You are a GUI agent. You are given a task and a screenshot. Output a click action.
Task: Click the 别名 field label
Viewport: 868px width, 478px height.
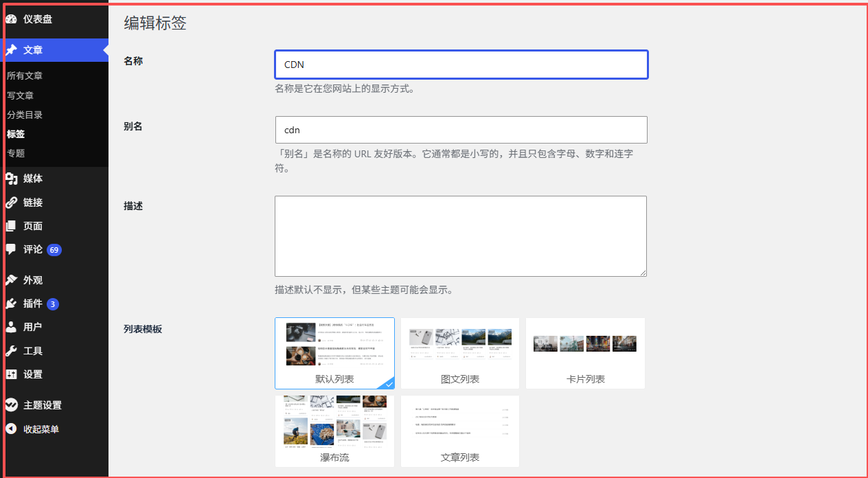click(x=133, y=126)
